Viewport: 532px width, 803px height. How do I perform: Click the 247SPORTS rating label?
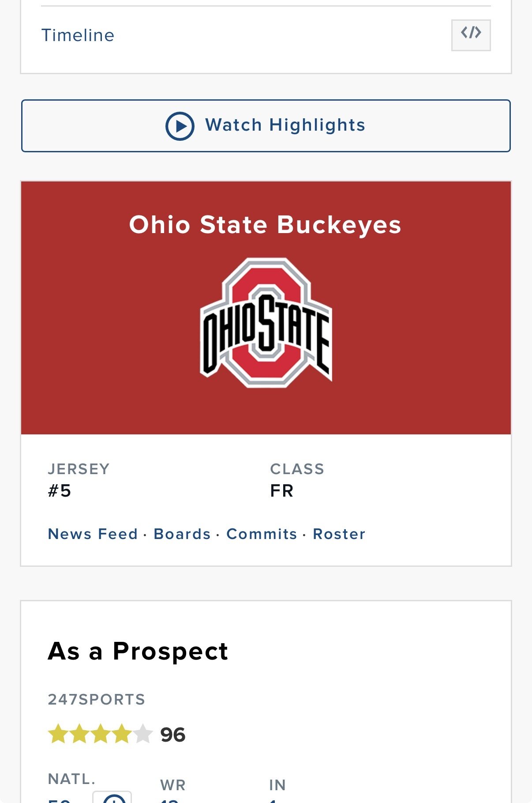pos(96,700)
